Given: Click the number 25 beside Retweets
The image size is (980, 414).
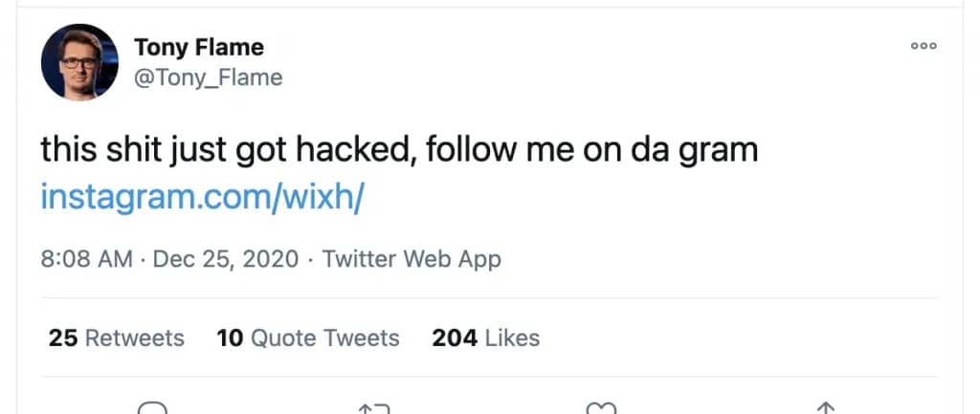Looking at the screenshot, I should point(62,338).
